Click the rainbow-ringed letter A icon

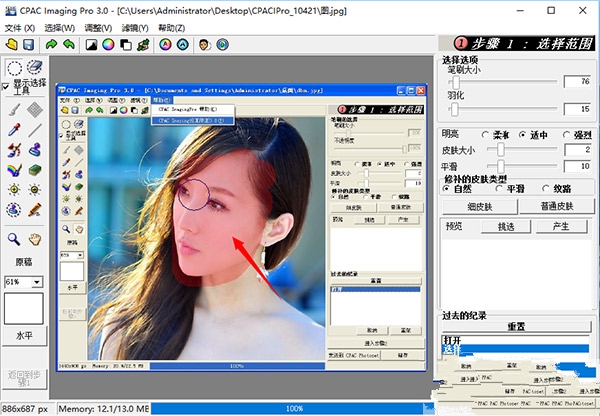coord(165,45)
